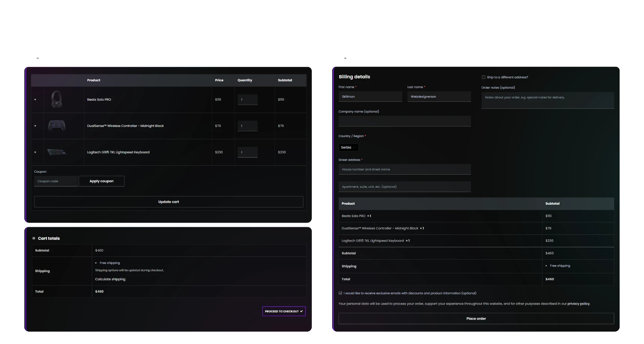Enable Ship to a different address checkbox

483,77
